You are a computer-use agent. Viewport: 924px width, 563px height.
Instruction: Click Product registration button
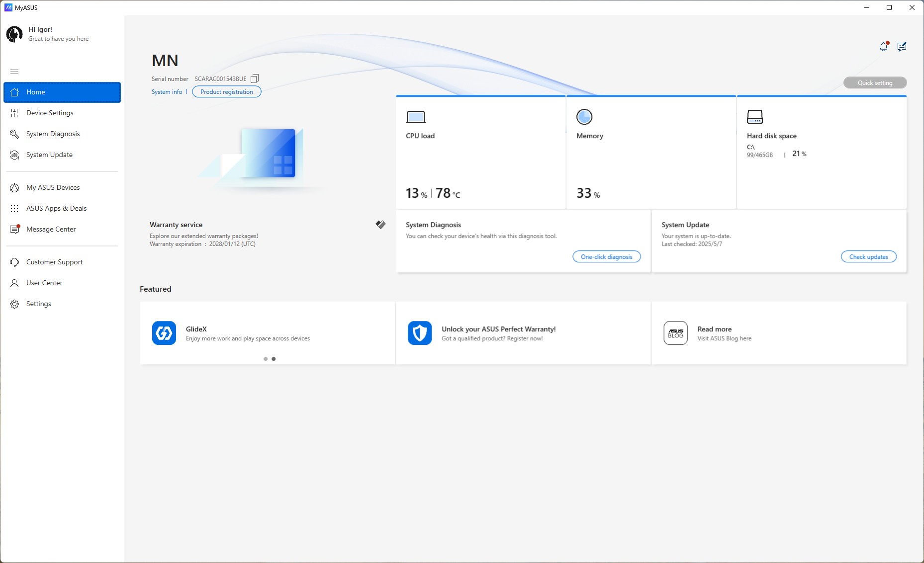click(x=227, y=92)
